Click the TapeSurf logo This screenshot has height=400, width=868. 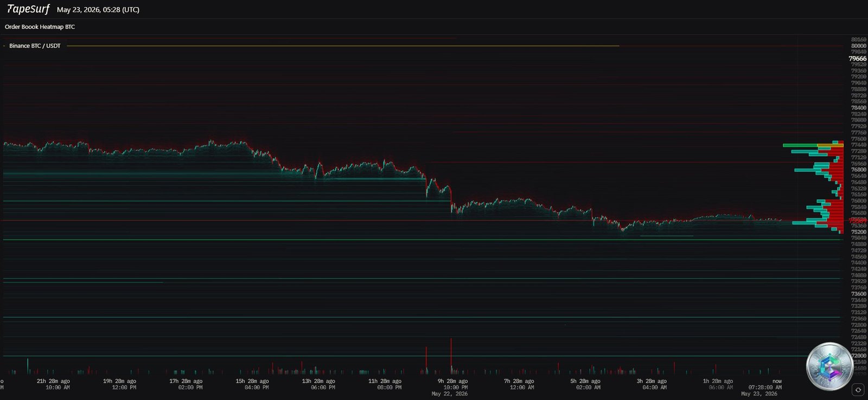tap(28, 9)
